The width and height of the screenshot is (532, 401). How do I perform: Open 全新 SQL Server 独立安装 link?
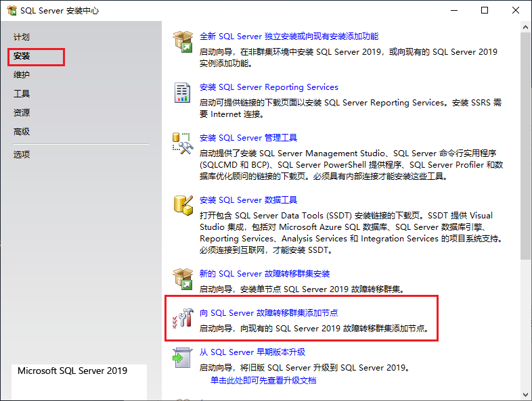click(x=289, y=37)
